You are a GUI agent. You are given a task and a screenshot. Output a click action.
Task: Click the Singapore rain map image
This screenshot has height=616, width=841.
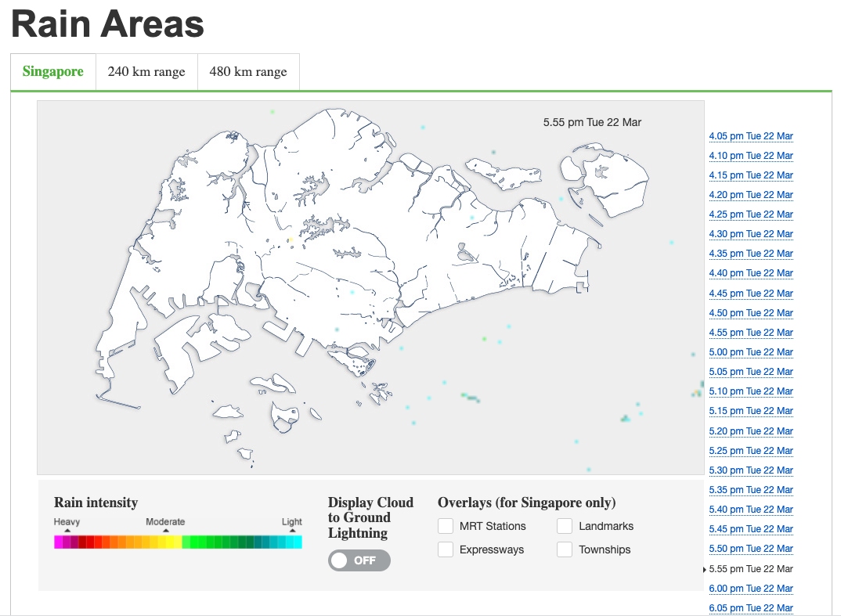pyautogui.click(x=370, y=287)
